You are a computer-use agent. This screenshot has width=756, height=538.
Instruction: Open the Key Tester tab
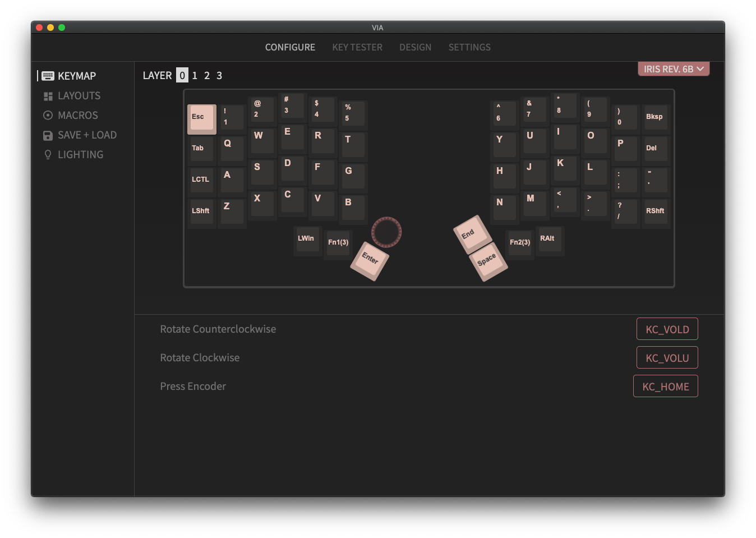(x=357, y=48)
